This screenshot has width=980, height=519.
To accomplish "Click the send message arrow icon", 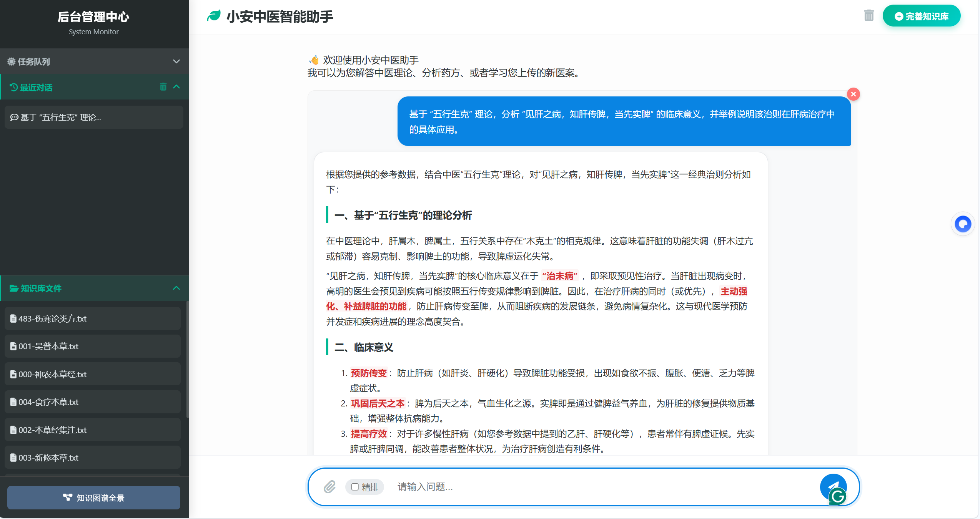I will pyautogui.click(x=833, y=487).
